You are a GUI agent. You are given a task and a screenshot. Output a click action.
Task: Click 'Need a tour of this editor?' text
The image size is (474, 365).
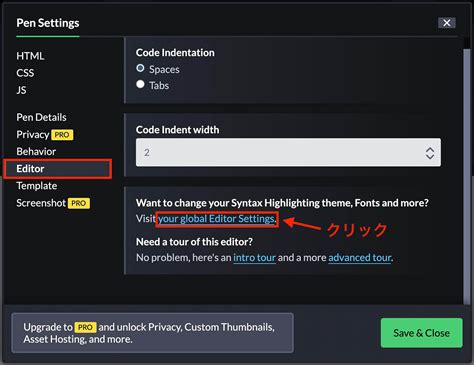click(194, 242)
